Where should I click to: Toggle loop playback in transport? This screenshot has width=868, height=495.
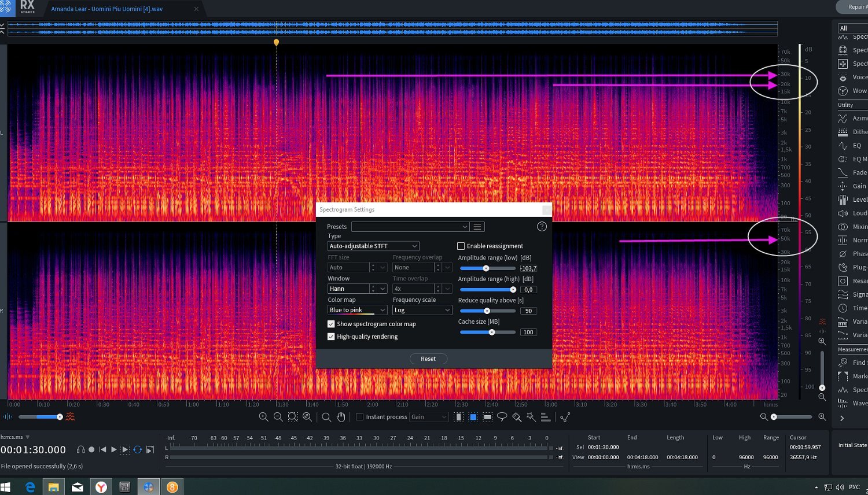pos(138,449)
